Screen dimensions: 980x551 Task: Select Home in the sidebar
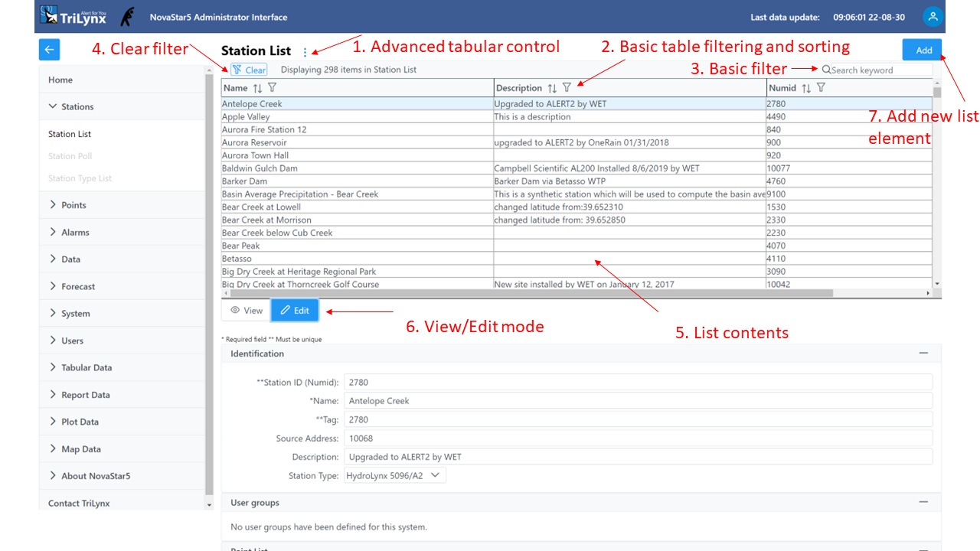(x=60, y=80)
